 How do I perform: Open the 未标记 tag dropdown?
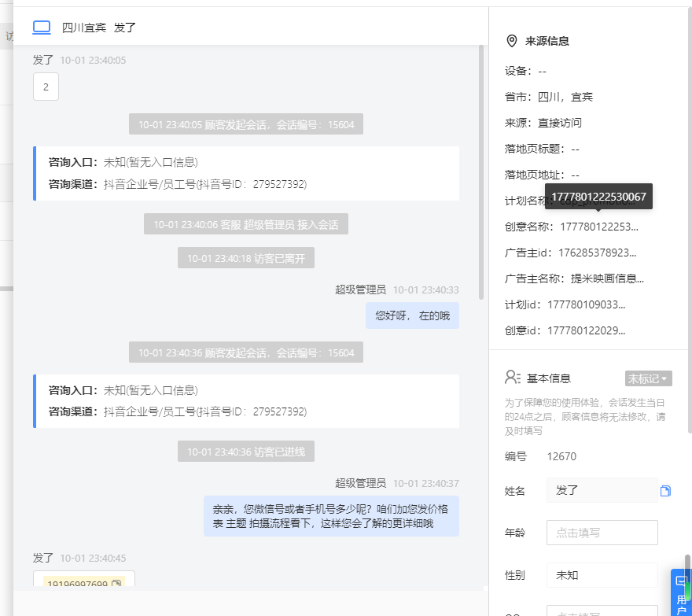(x=648, y=378)
